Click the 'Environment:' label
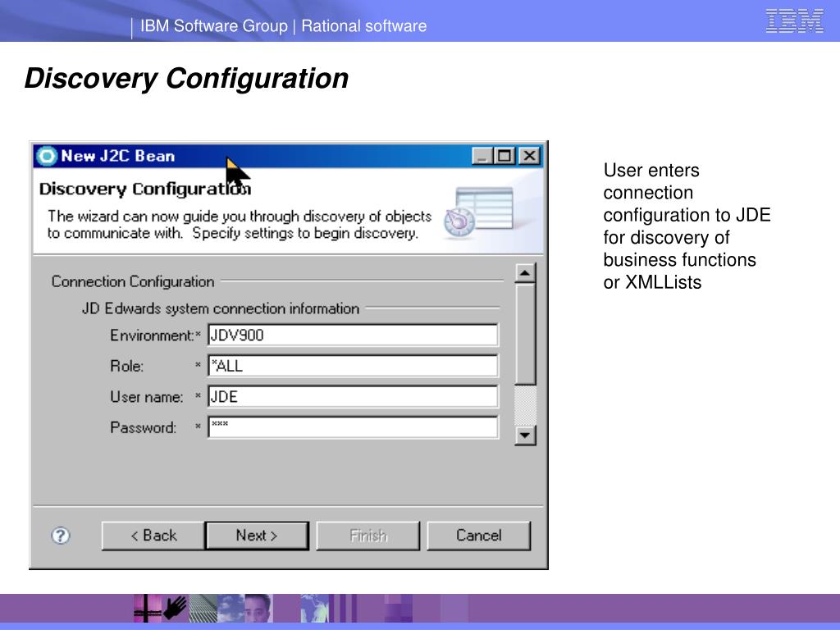This screenshot has width=840, height=630. pos(152,336)
